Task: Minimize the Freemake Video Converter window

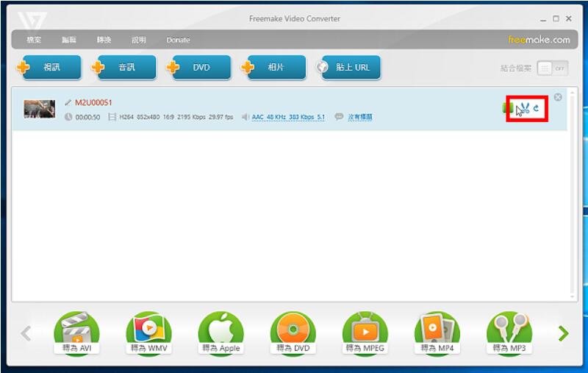Action: click(543, 19)
